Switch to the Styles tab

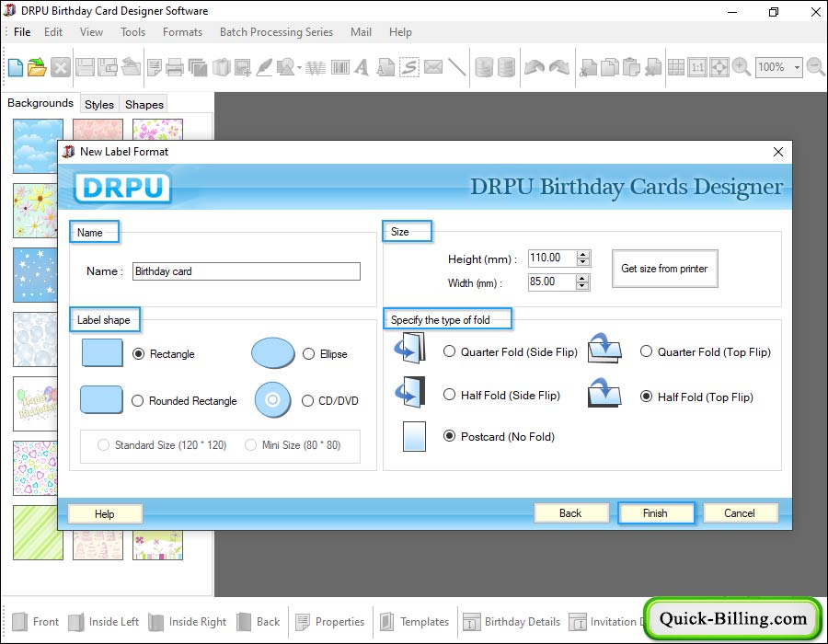coord(99,105)
